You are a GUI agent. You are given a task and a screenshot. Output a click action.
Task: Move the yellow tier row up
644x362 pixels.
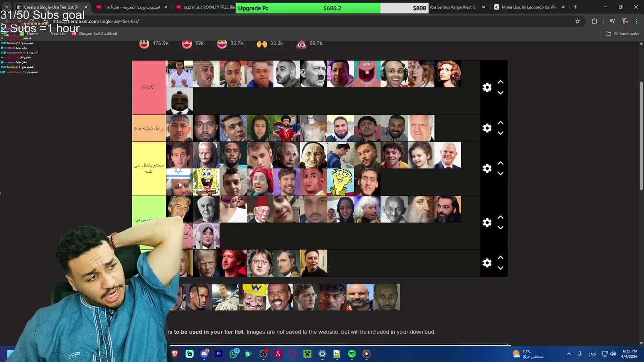tap(500, 164)
